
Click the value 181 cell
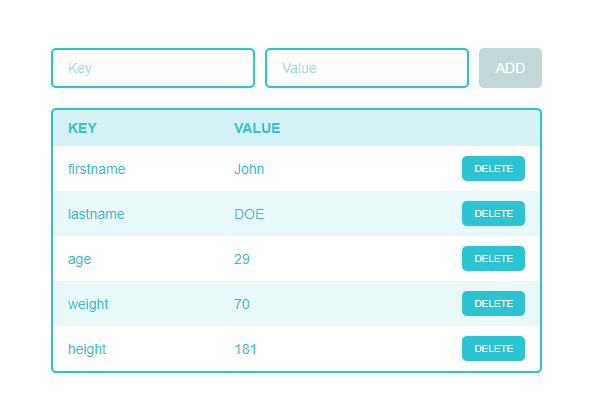(246, 349)
